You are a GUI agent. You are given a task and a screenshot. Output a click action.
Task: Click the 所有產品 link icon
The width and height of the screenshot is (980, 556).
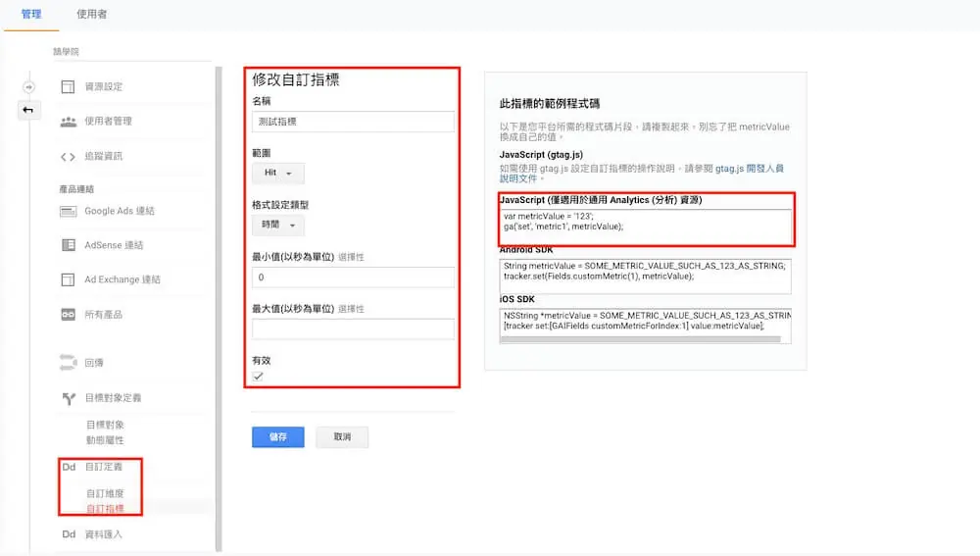(x=69, y=315)
